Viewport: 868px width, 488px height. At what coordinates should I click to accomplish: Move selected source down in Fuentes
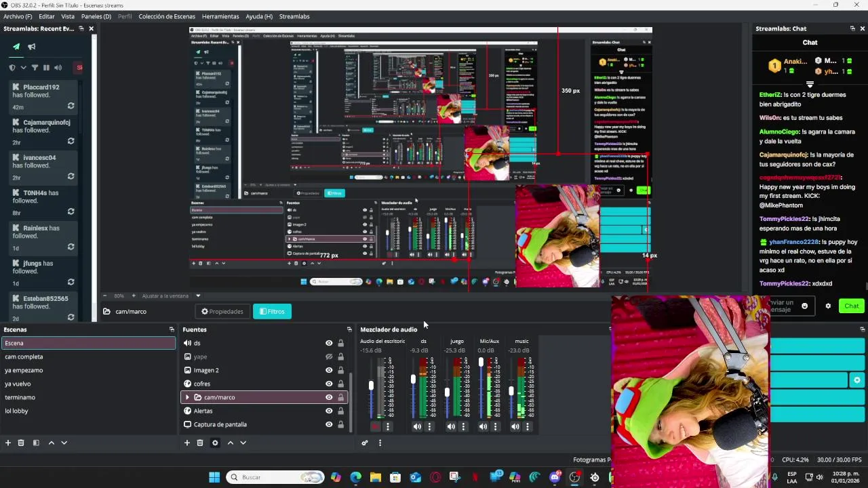pos(243,443)
